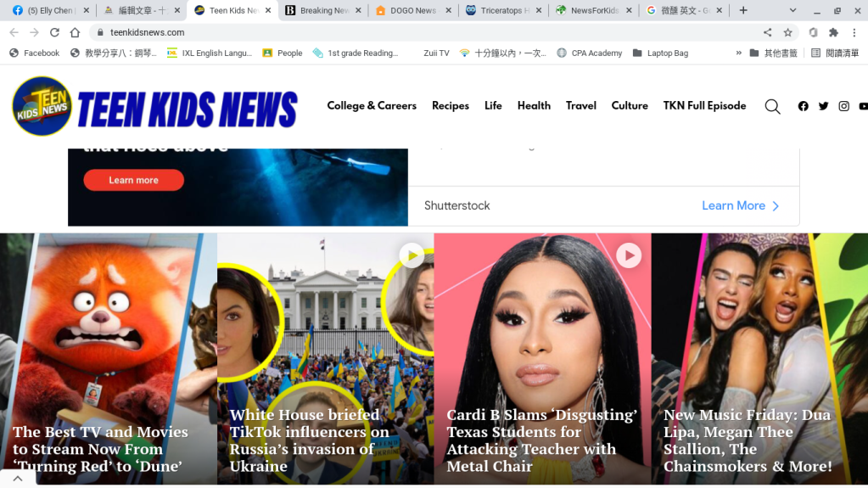The width and height of the screenshot is (868, 488).
Task: Play the White House TikTok video
Action: pyautogui.click(x=412, y=255)
